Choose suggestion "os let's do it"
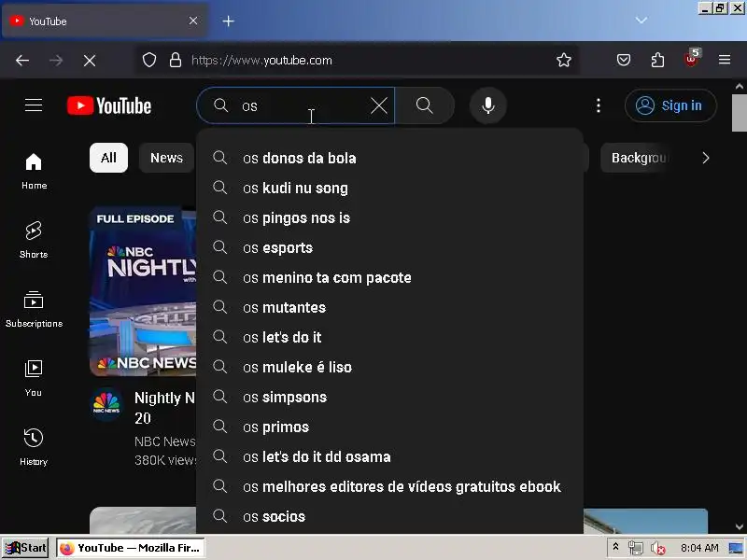The width and height of the screenshot is (747, 560). [389, 337]
